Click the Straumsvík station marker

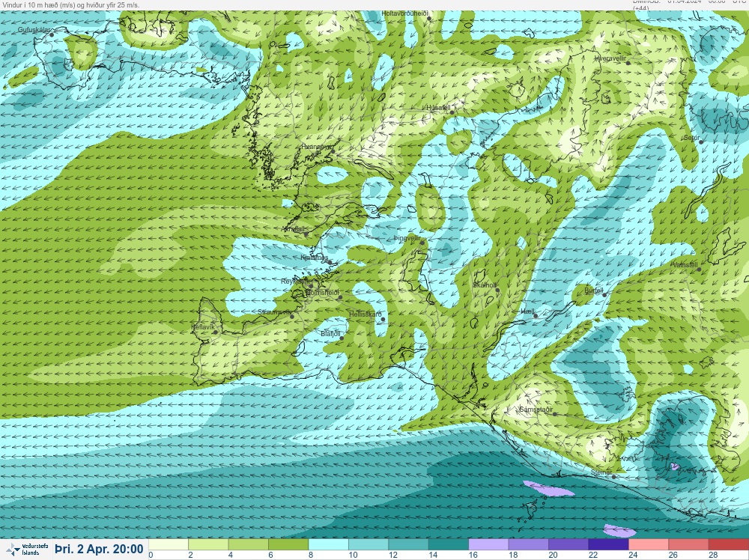292,317
